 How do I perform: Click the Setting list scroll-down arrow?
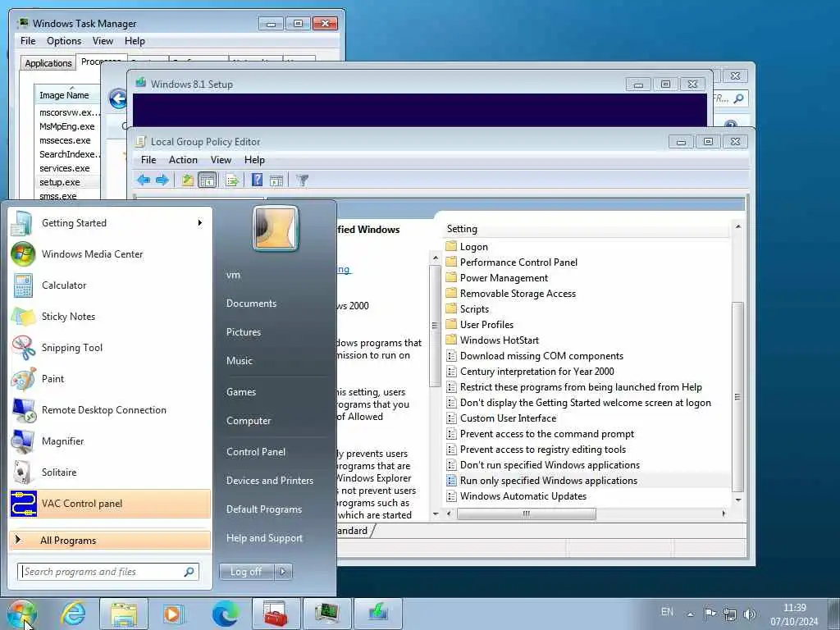pos(737,500)
